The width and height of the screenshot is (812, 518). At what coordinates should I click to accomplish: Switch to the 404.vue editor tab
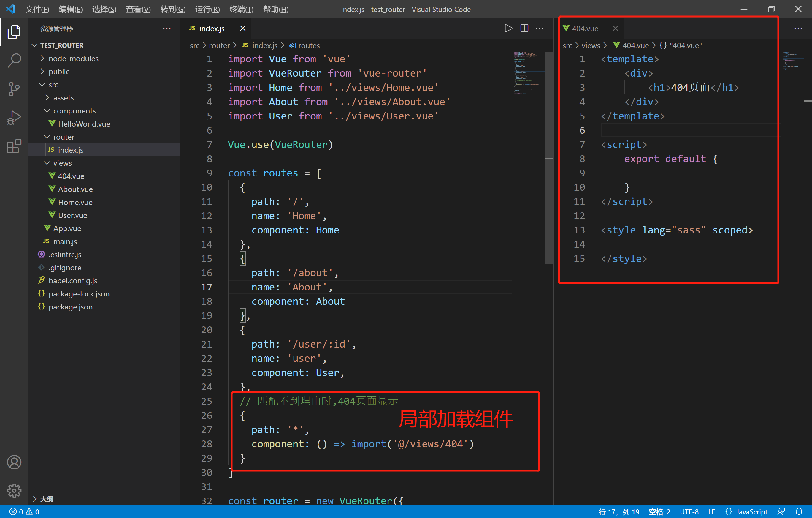[585, 28]
